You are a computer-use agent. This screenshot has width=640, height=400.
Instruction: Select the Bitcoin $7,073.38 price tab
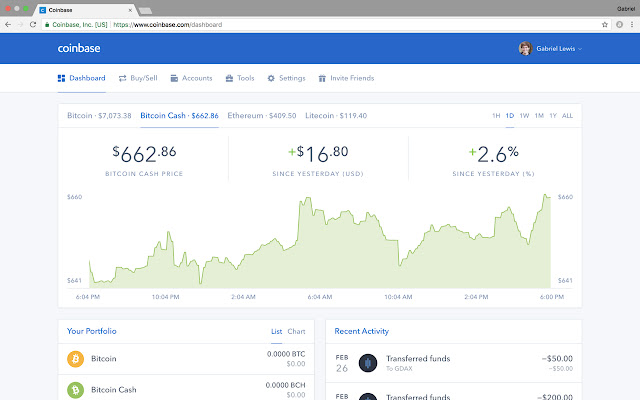(x=99, y=116)
